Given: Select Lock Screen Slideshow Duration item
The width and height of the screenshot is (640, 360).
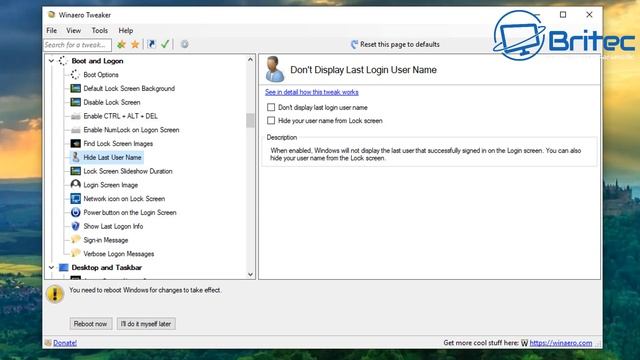Looking at the screenshot, I should [x=128, y=171].
